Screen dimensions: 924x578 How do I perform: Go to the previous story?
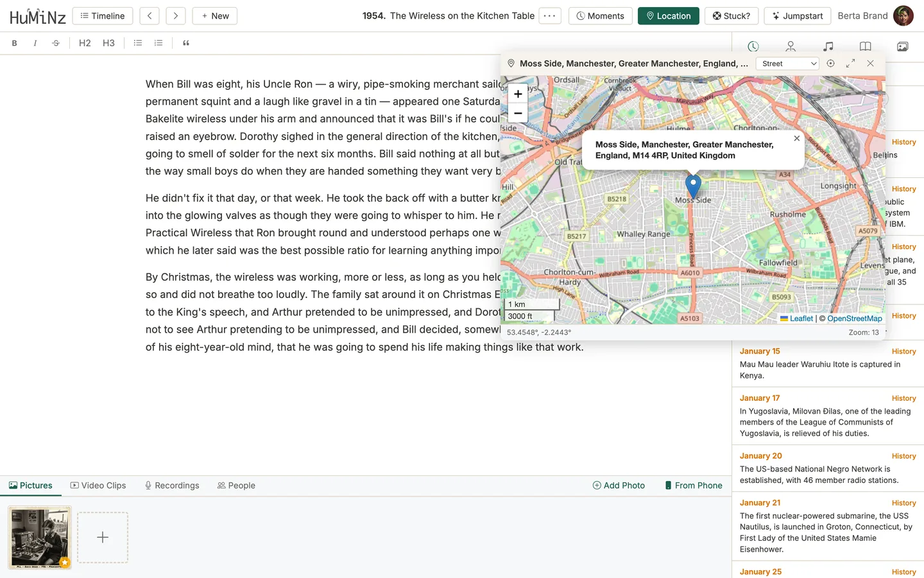[150, 16]
